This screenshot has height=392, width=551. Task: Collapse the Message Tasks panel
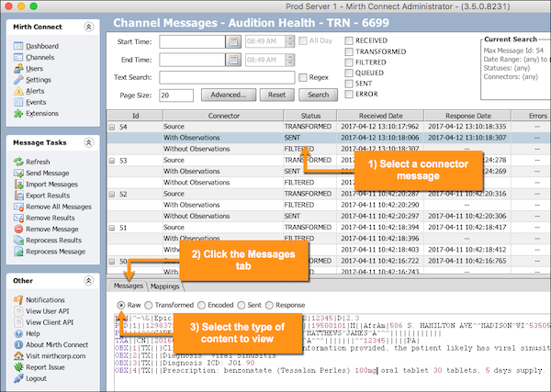click(88, 142)
